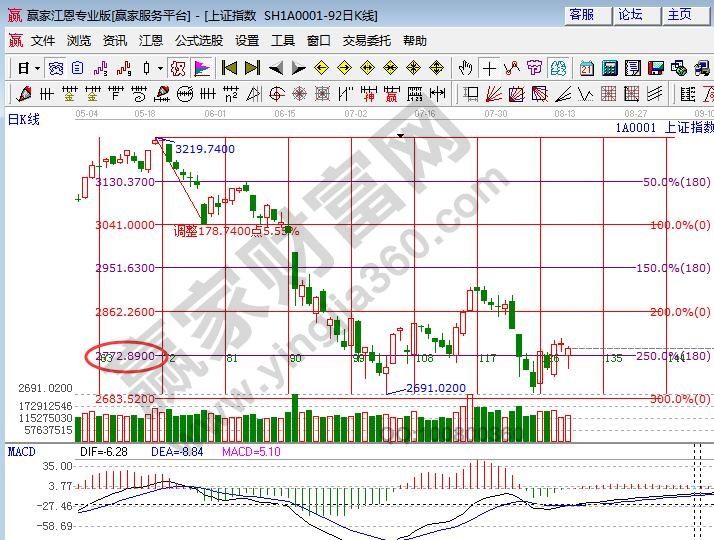The width and height of the screenshot is (714, 540).
Task: Jump to first bar with skip-to-start icon
Action: [x=229, y=68]
